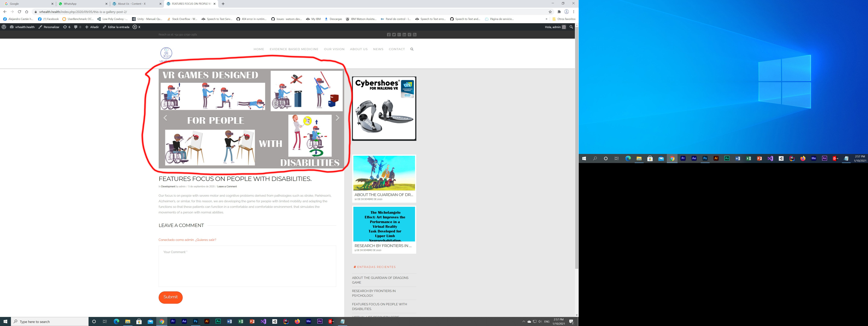Open the Michelangelo Effect post thumbnail
The width and height of the screenshot is (868, 326).
384,224
